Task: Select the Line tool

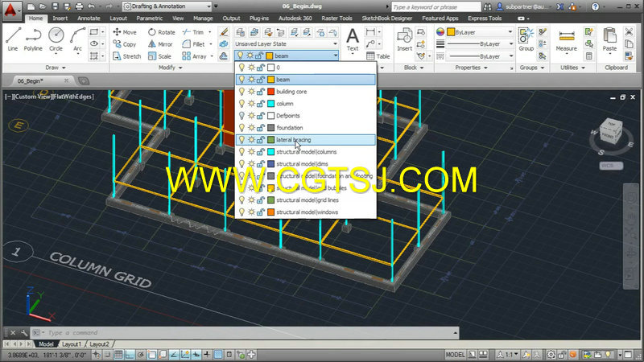Action: pos(13,39)
